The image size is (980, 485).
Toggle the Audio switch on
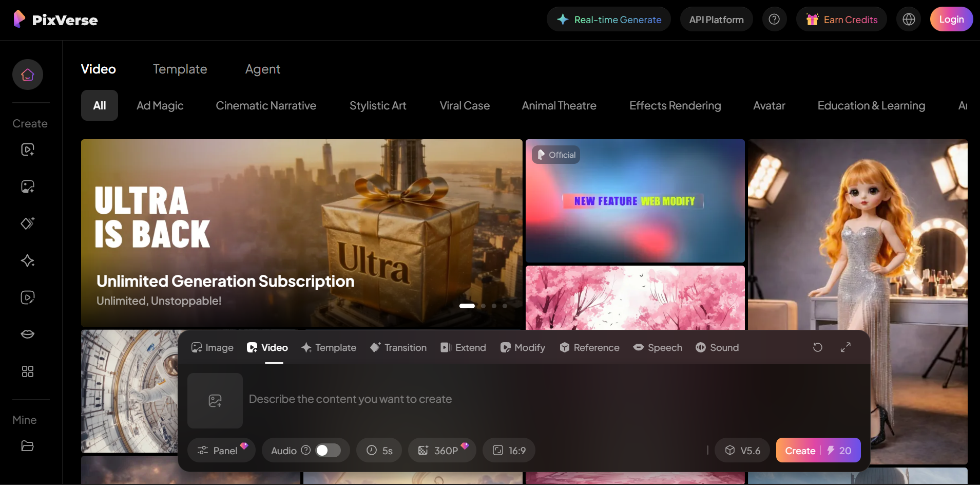[x=328, y=451]
